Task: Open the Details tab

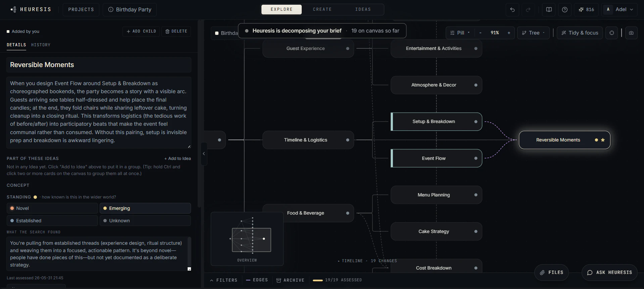Action: tap(16, 45)
